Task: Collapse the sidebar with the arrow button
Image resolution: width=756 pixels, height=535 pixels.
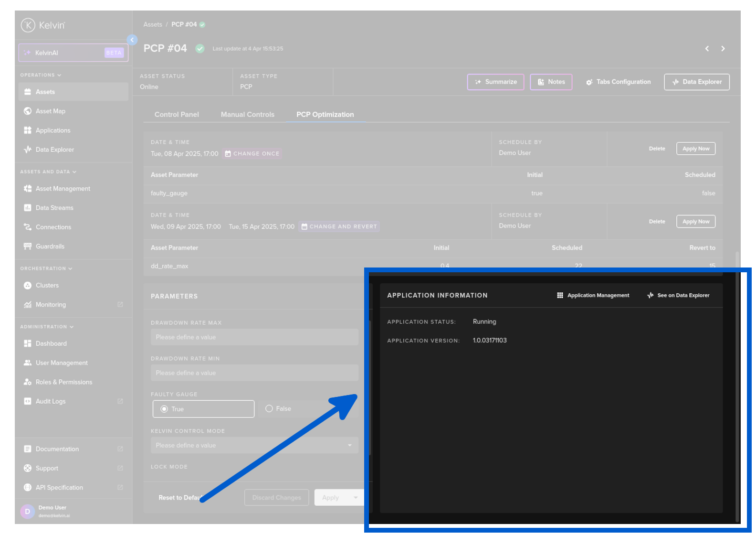Action: [x=132, y=40]
